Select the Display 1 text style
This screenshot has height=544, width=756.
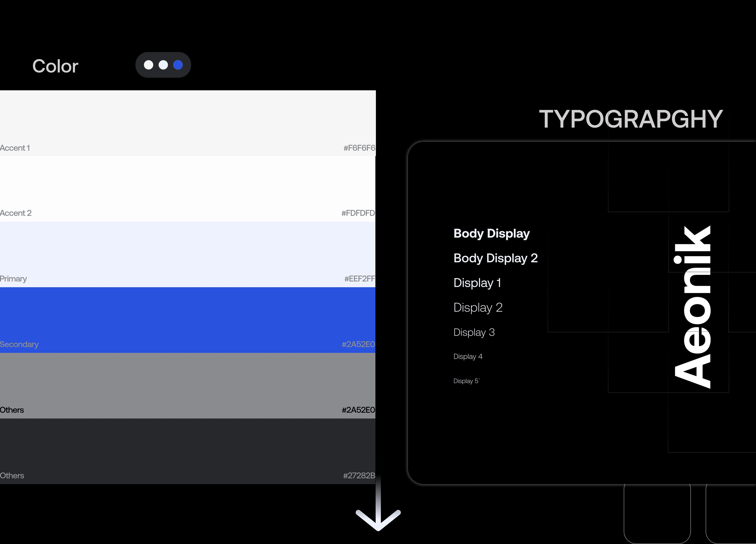[477, 283]
